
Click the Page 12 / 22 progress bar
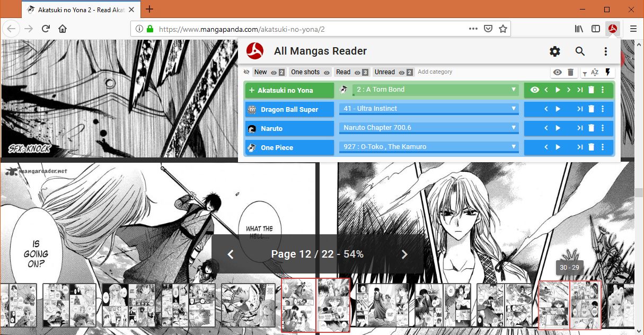click(318, 254)
